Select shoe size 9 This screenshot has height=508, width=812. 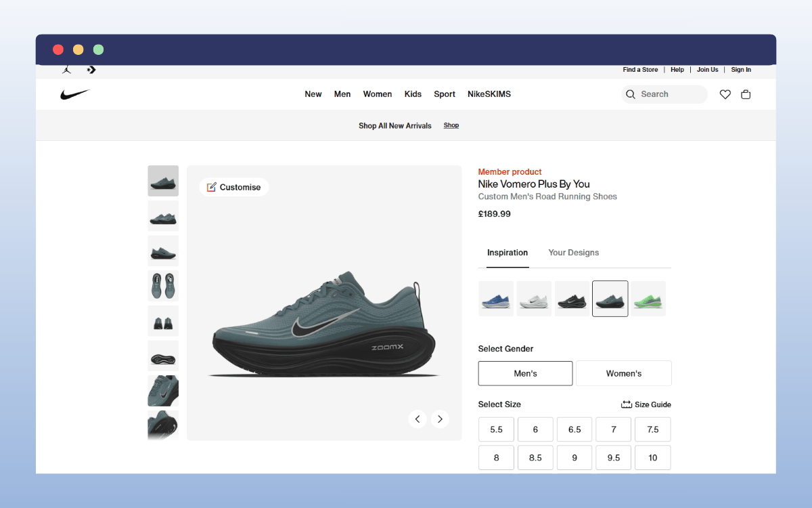(x=574, y=457)
